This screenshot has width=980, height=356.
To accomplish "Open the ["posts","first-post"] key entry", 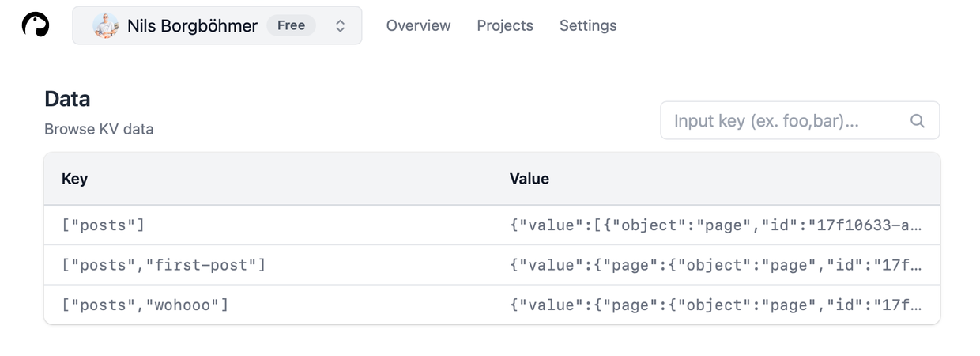I will (164, 265).
